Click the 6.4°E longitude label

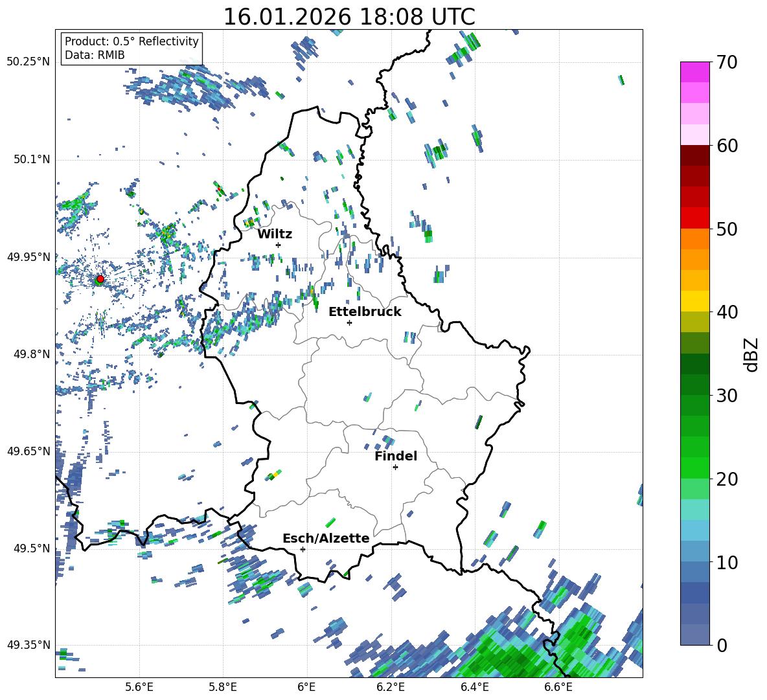[x=474, y=687]
